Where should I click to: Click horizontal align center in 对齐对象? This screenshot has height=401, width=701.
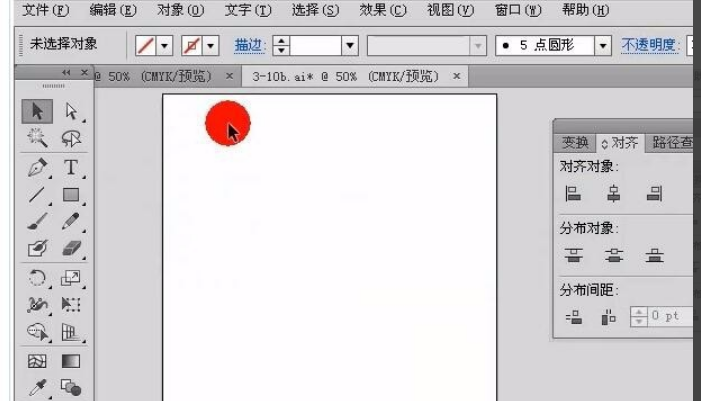pyautogui.click(x=613, y=194)
